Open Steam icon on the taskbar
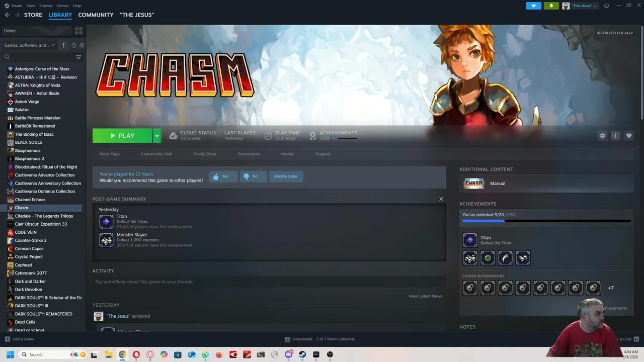This screenshot has width=644, height=362. (302, 354)
